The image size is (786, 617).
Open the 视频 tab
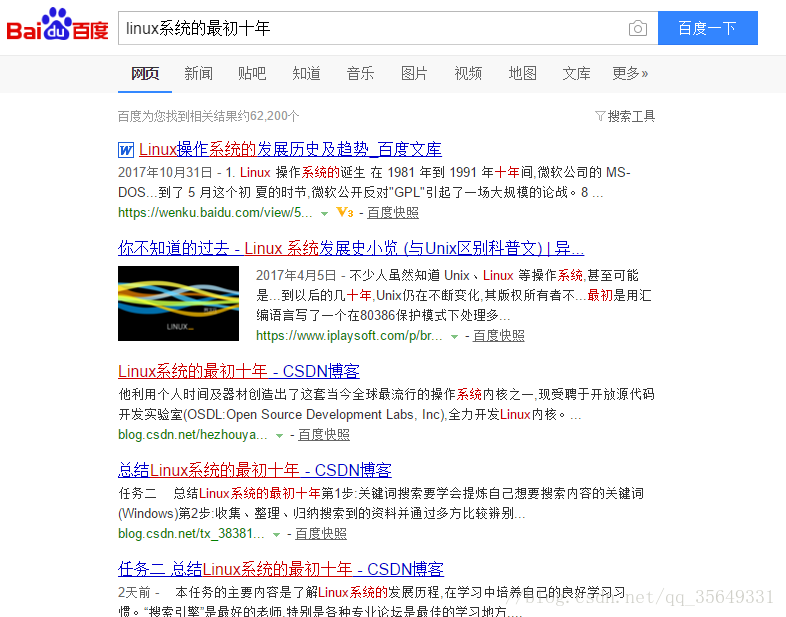(x=468, y=74)
